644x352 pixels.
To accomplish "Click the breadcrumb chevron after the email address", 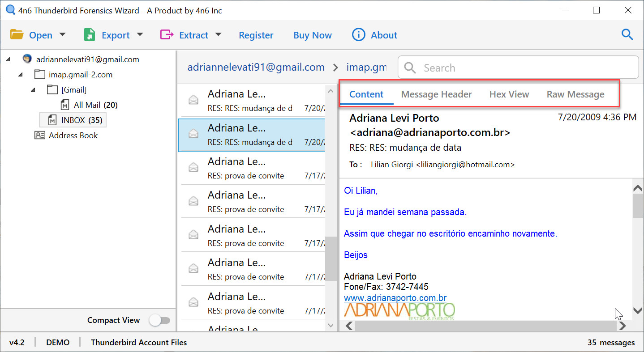I will tap(335, 68).
